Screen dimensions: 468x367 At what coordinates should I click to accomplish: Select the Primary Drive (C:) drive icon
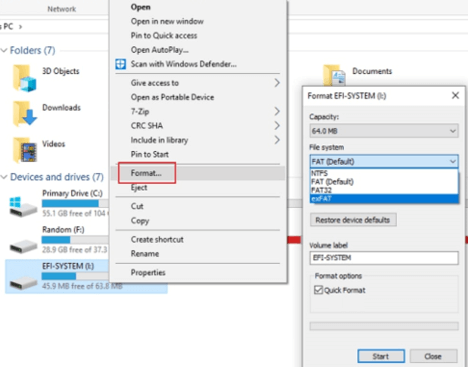(x=23, y=207)
